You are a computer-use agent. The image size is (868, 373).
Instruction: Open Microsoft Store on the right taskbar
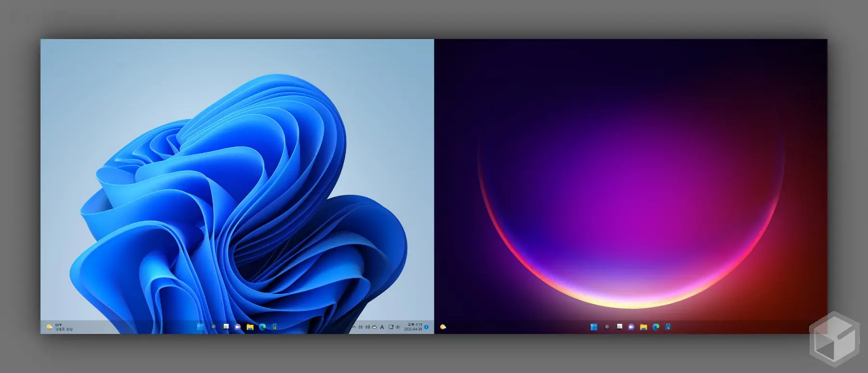(668, 327)
